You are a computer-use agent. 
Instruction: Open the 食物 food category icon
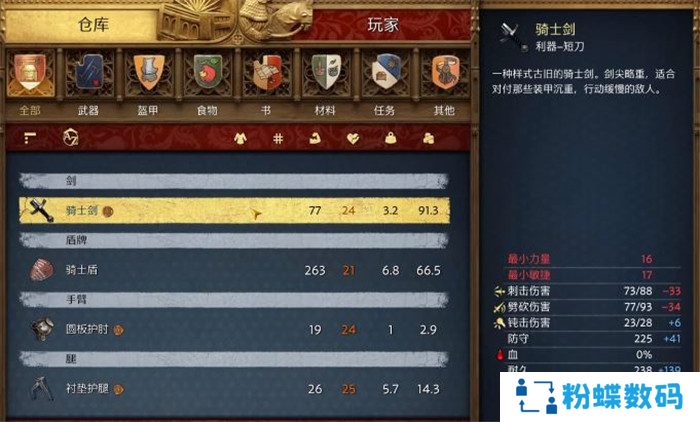(x=208, y=73)
